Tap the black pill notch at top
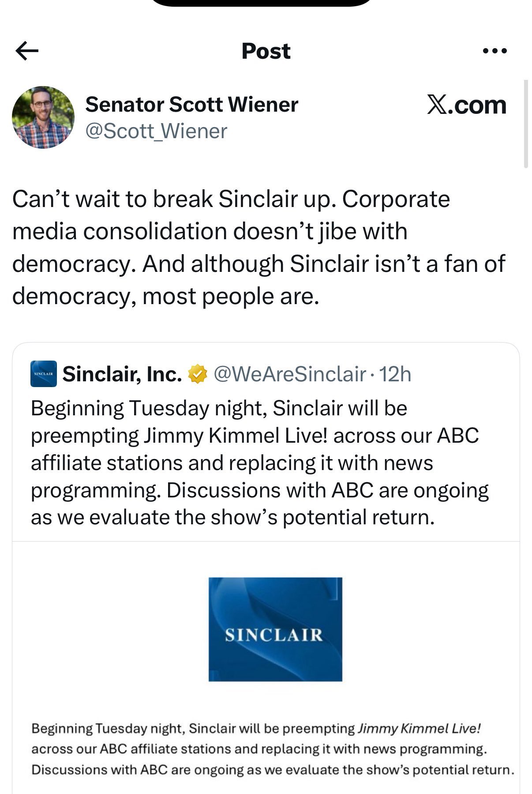 click(x=263, y=3)
